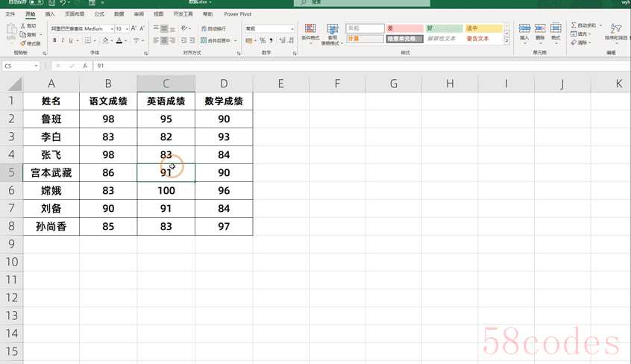Open the Power Pivot tab

point(237,14)
